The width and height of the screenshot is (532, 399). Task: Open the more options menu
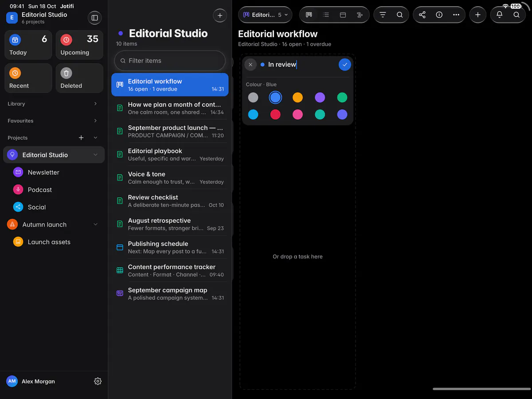(456, 15)
